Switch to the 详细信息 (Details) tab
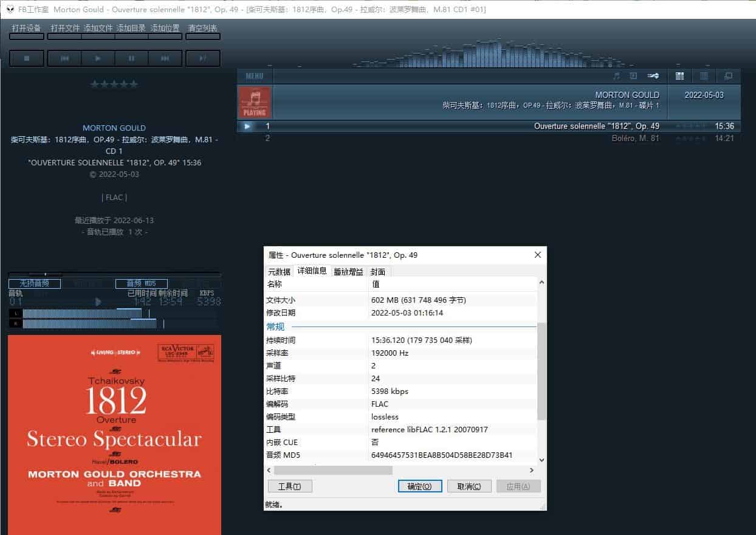The image size is (756, 535). [312, 271]
